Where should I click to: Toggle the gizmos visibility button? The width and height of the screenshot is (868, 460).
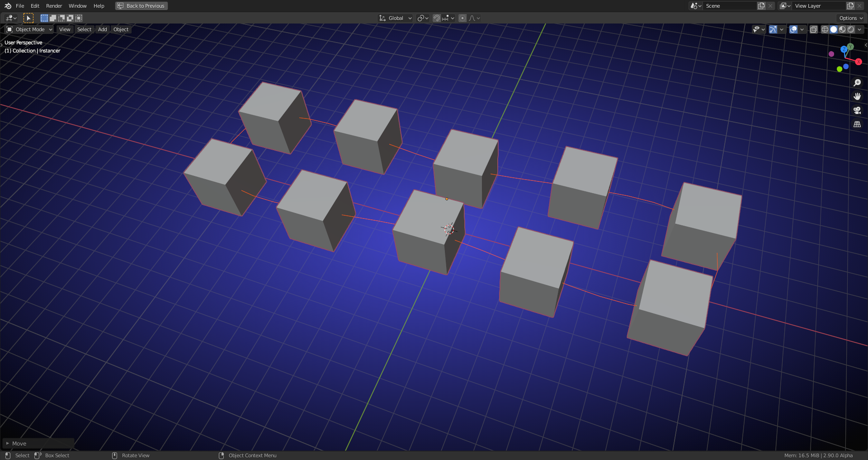[773, 29]
